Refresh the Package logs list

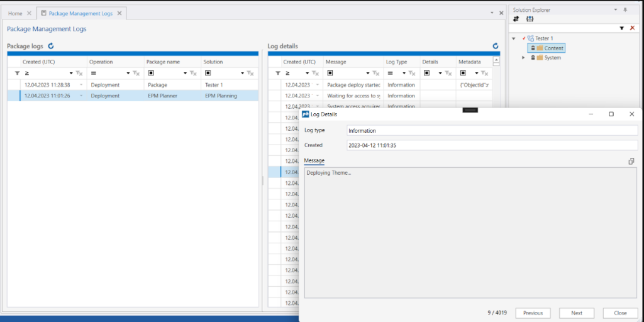coord(51,46)
